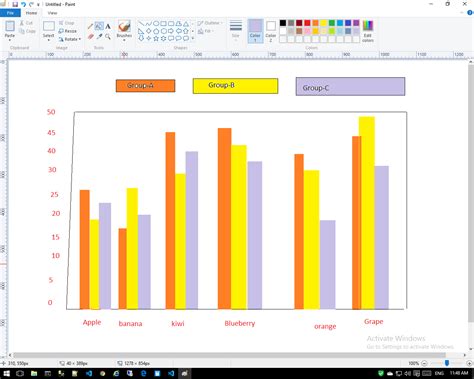Choose the Rounded rectangle shape
Viewport: 474px width, 379px height.
(x=171, y=24)
